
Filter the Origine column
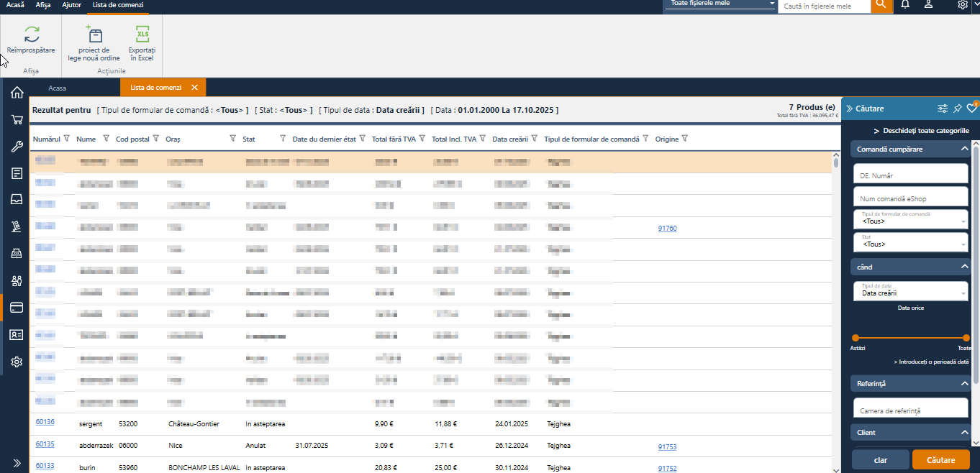click(685, 139)
